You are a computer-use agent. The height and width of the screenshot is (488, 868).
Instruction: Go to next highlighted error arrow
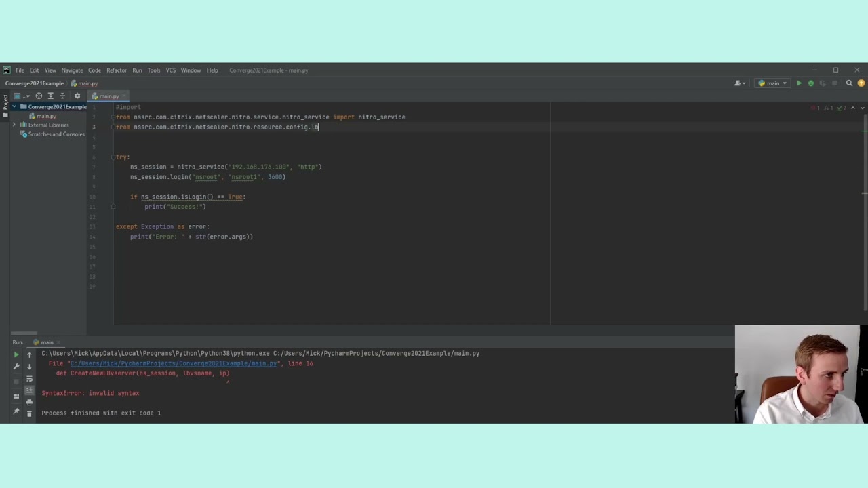pyautogui.click(x=862, y=108)
